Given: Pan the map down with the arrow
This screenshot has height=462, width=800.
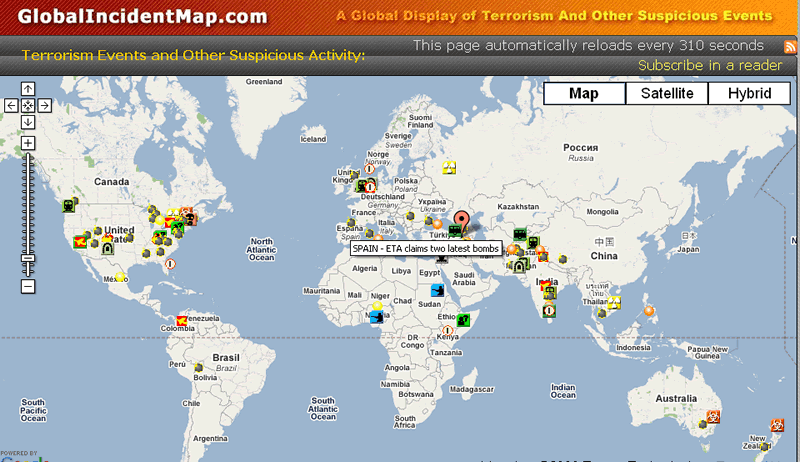Looking at the screenshot, I should [28, 122].
